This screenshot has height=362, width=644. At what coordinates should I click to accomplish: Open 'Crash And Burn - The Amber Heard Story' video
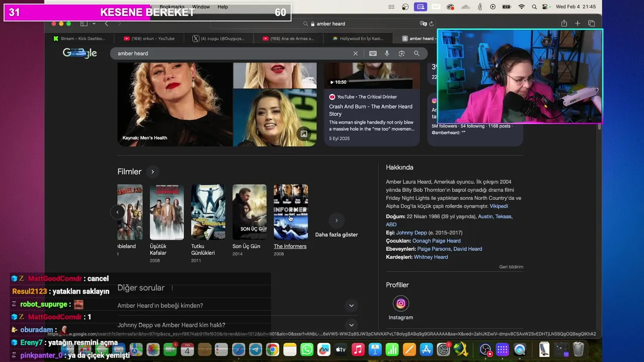tap(371, 110)
